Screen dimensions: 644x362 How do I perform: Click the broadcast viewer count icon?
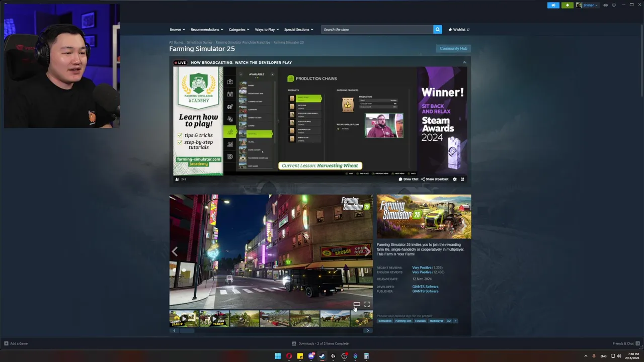177,179
